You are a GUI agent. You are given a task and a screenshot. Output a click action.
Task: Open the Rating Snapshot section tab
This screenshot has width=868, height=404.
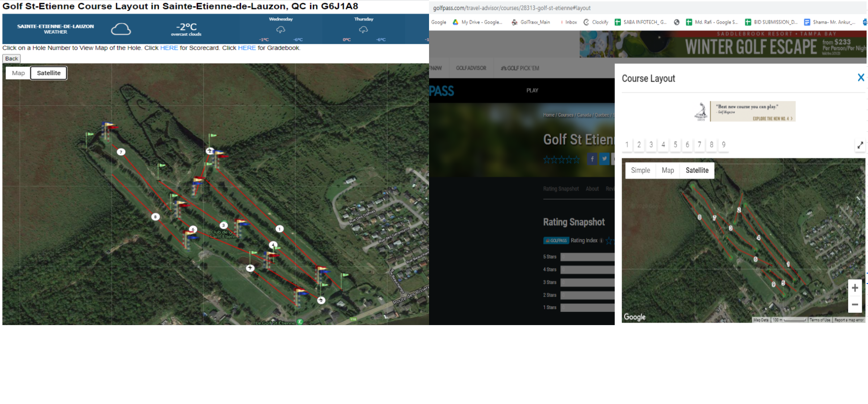pyautogui.click(x=561, y=189)
